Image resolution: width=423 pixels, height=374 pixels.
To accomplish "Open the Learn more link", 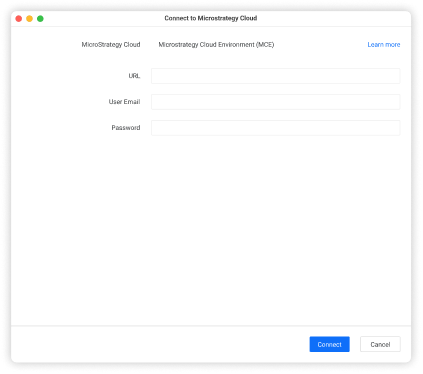I will (x=384, y=45).
